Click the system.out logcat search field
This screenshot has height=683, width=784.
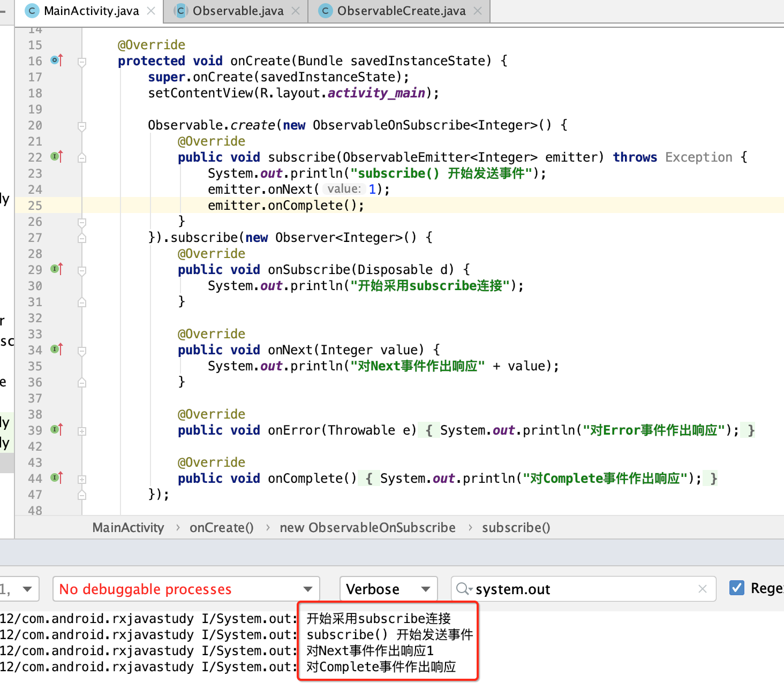pos(583,589)
